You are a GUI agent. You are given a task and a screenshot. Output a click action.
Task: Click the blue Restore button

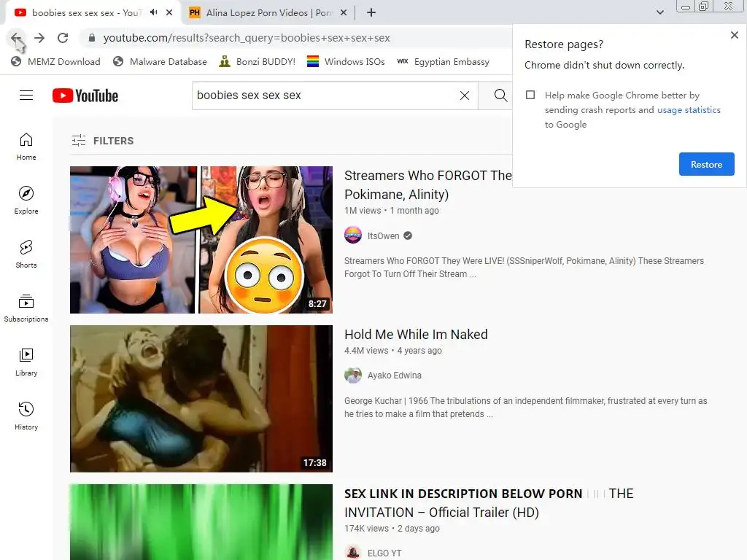tap(706, 164)
